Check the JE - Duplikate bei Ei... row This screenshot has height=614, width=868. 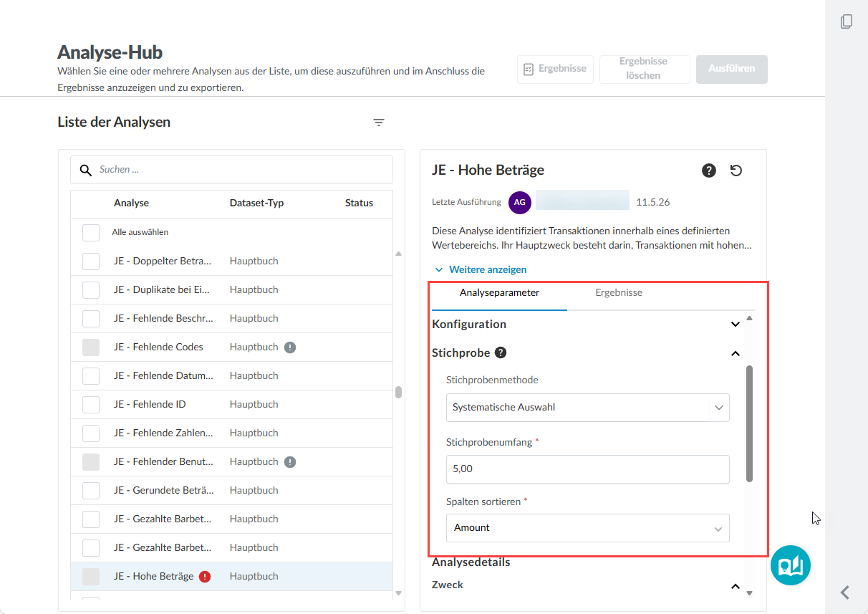91,290
